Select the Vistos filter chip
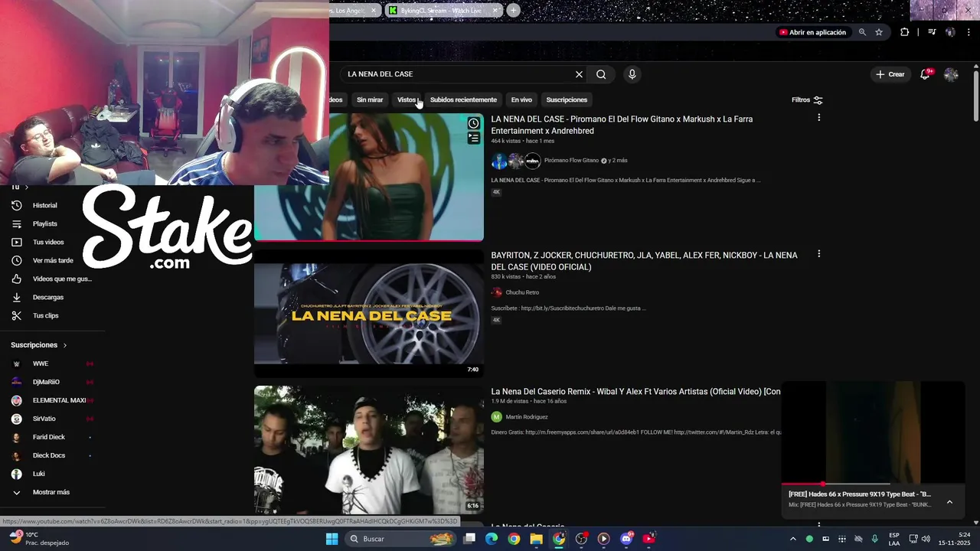980x551 pixels. (x=407, y=99)
